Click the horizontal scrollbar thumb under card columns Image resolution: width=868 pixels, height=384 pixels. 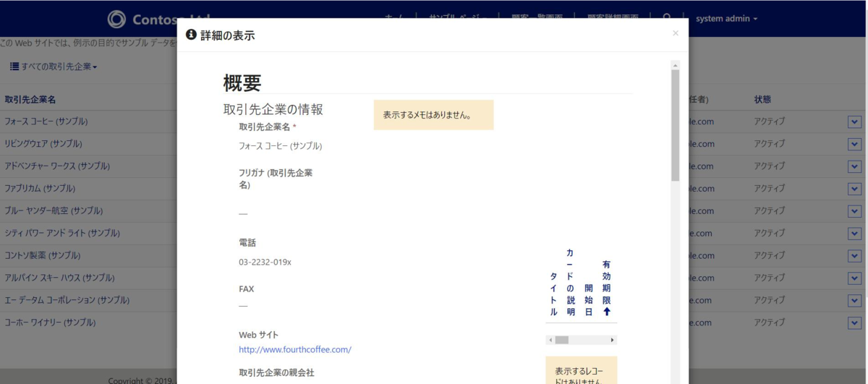(561, 340)
